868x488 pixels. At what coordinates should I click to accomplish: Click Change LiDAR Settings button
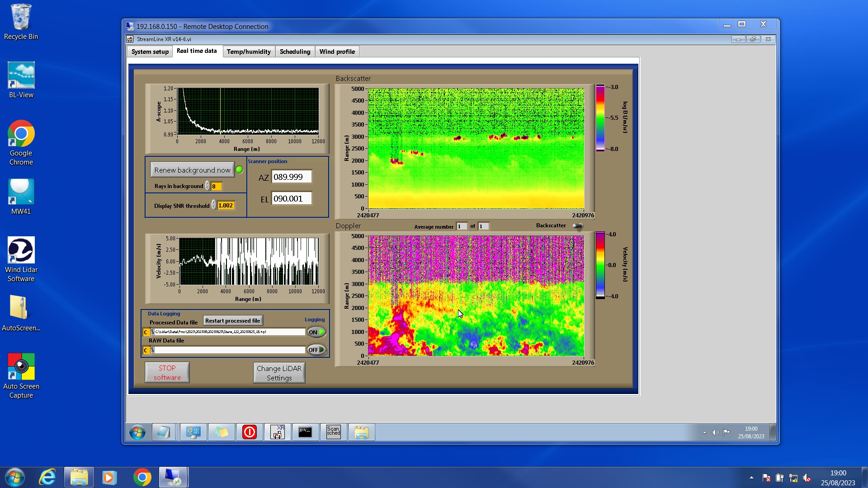279,373
